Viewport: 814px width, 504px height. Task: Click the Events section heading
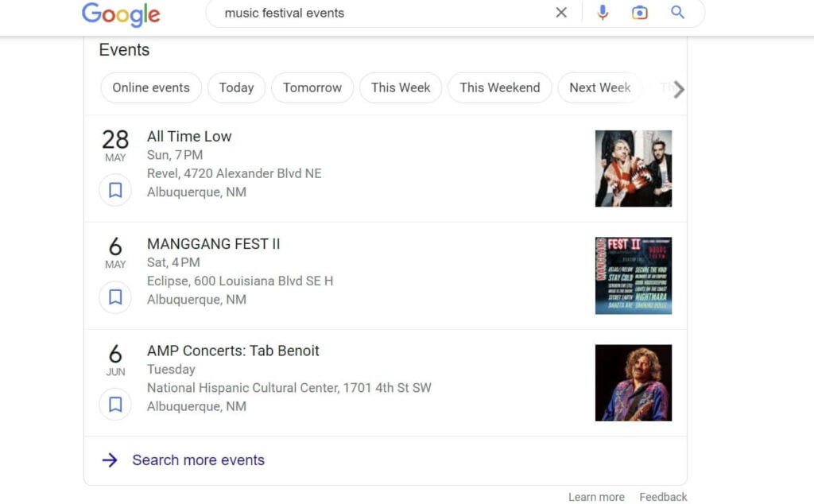pyautogui.click(x=124, y=50)
